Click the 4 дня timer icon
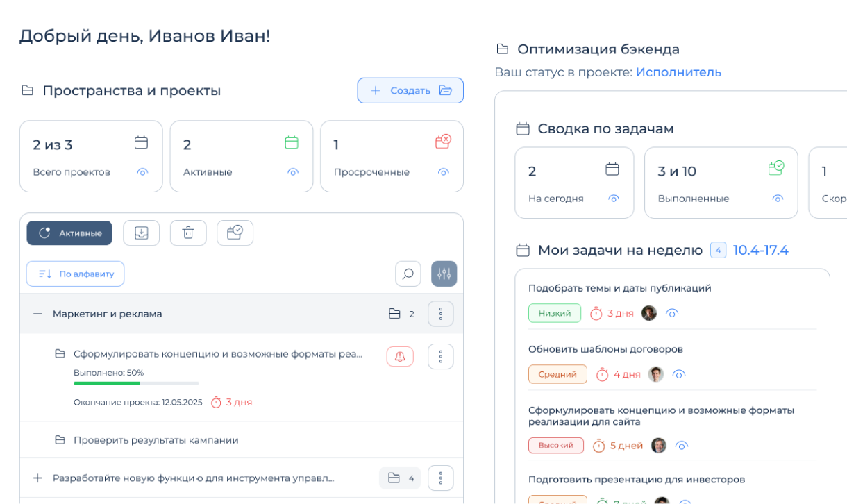Screen dimensions: 847x504 tap(602, 374)
